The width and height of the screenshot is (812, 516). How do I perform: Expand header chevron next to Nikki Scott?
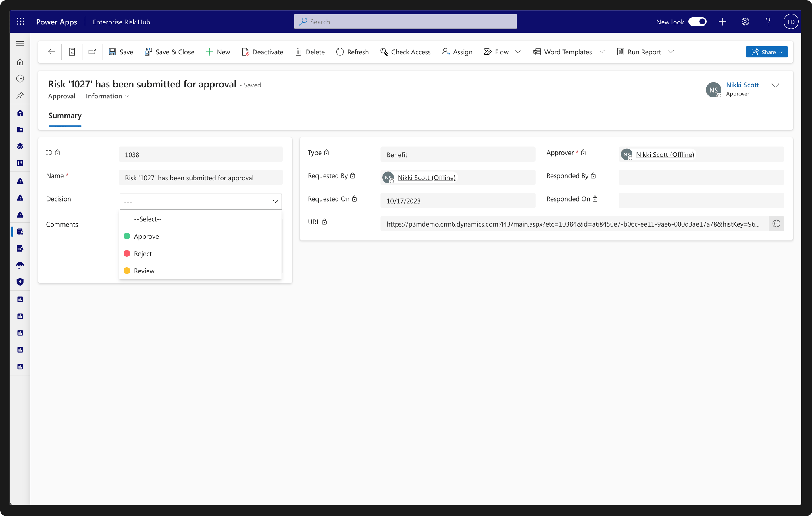(775, 85)
